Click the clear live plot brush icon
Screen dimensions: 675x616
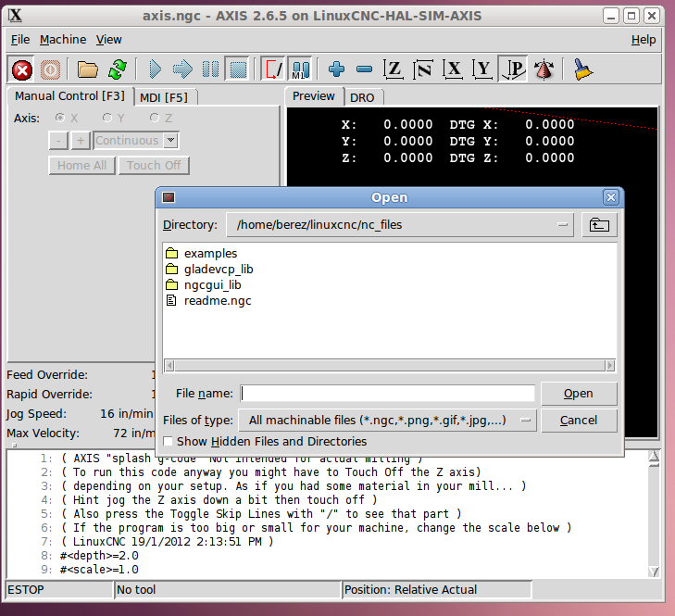pyautogui.click(x=582, y=69)
